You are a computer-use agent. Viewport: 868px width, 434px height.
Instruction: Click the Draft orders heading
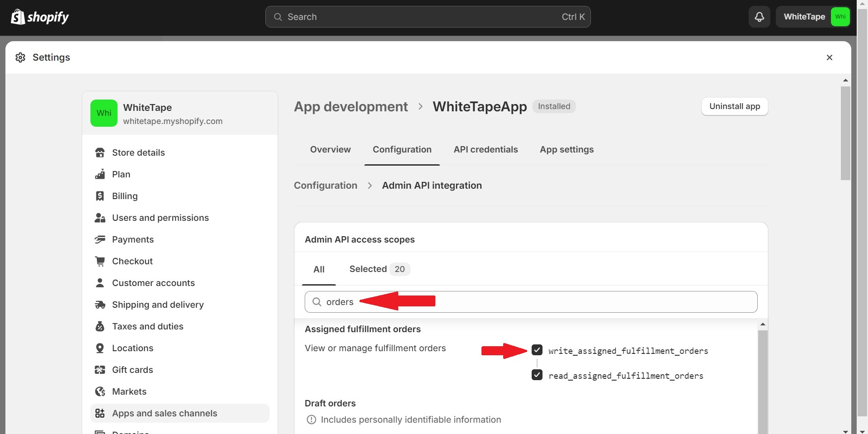(330, 403)
